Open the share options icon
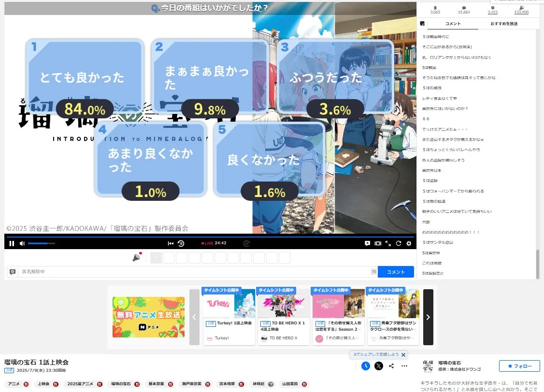544x392 pixels. [391, 366]
